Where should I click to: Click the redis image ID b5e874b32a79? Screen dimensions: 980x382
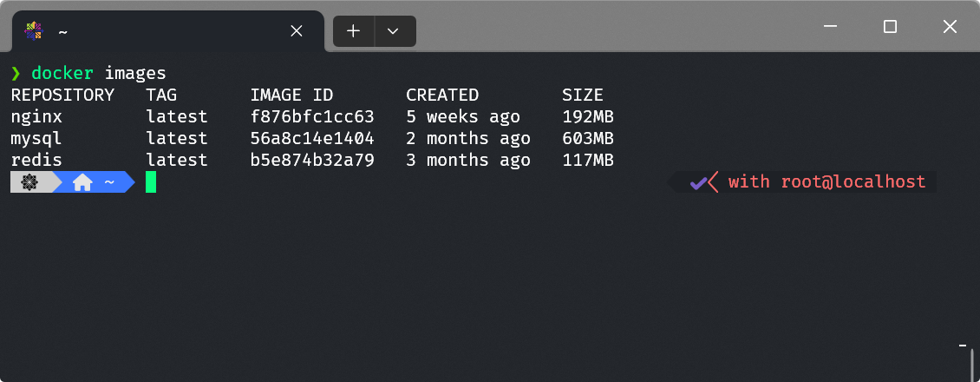pos(312,160)
